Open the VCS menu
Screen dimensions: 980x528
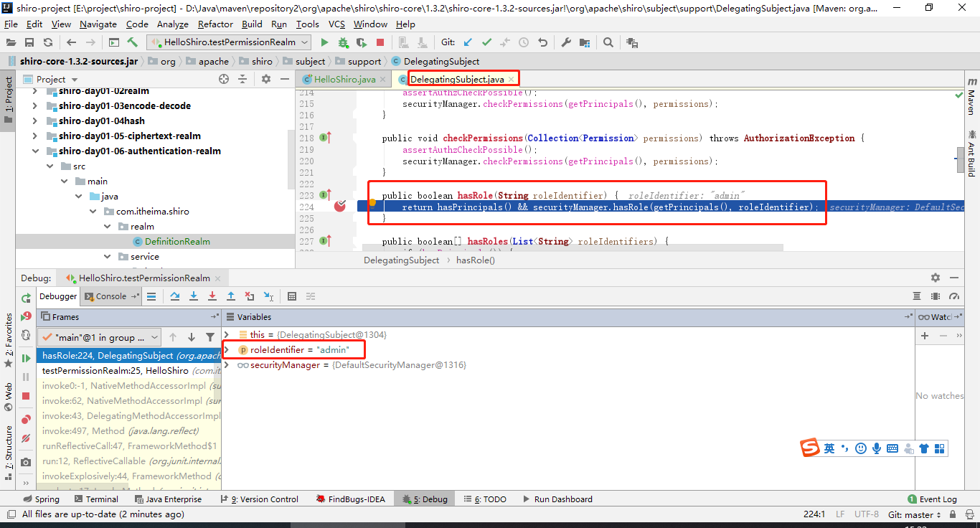click(336, 24)
